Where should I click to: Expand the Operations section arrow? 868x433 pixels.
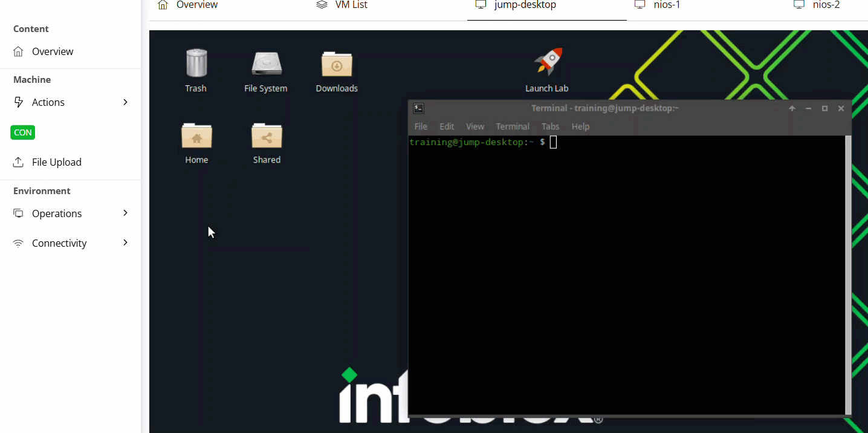tap(125, 213)
